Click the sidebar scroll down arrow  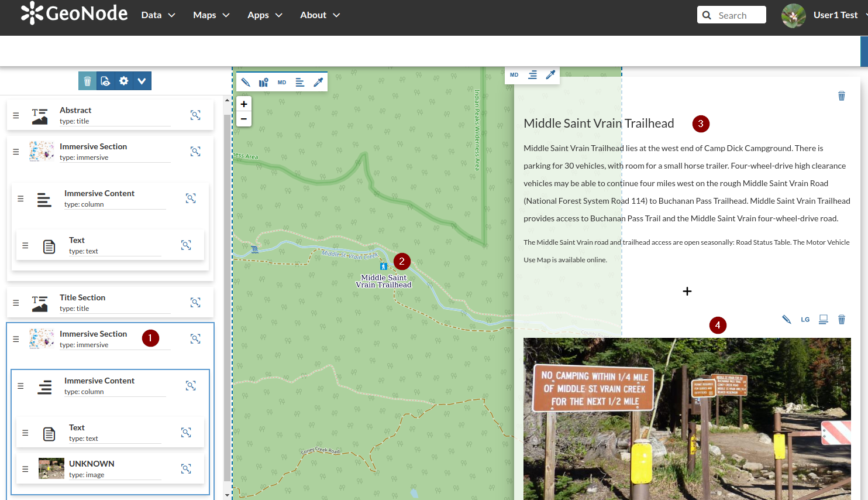(x=227, y=495)
